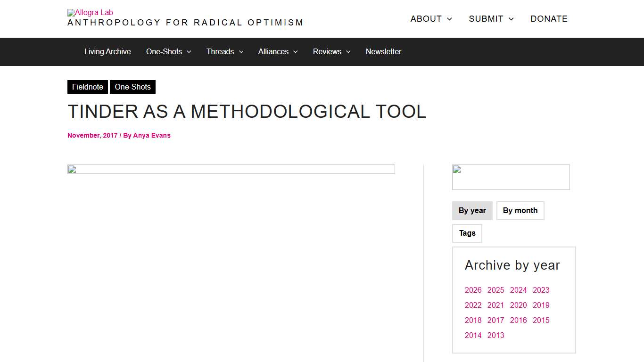Switch archive view to By year

point(472,210)
